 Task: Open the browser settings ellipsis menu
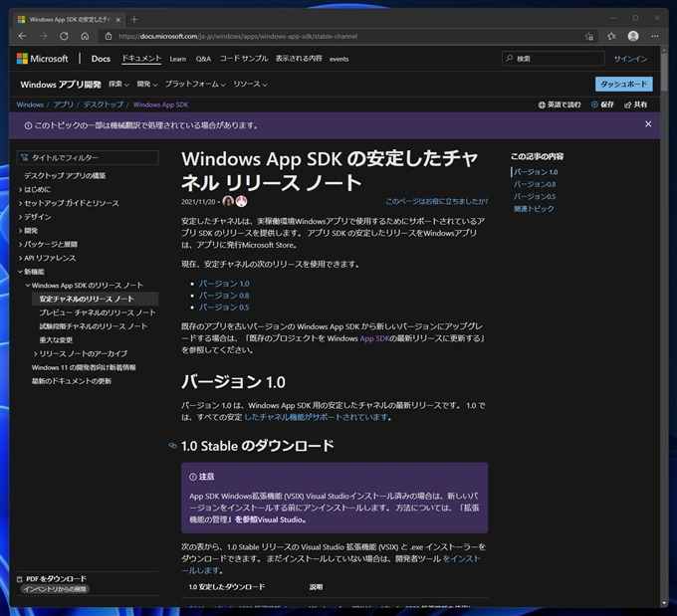(655, 36)
